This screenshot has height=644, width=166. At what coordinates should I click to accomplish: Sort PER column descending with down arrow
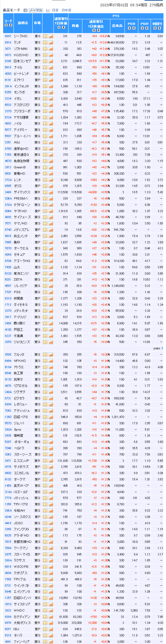pyautogui.click(x=134, y=28)
